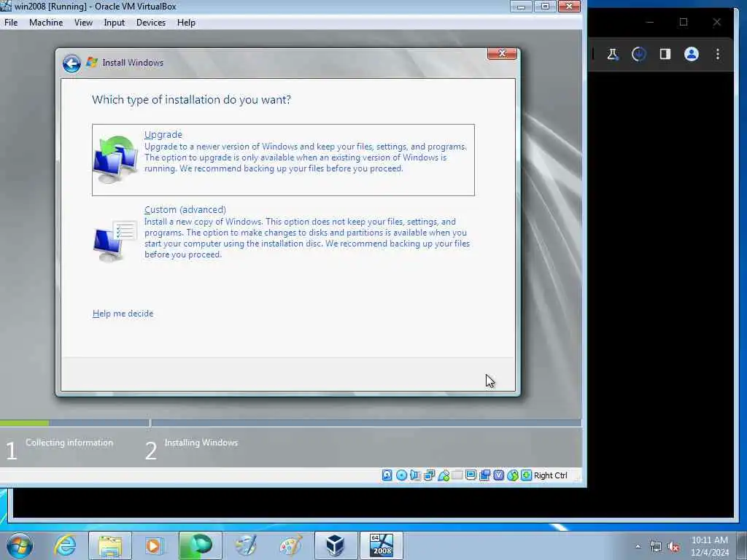Launch Internet Explorer from the taskbar
This screenshot has height=560, width=747.
click(65, 545)
